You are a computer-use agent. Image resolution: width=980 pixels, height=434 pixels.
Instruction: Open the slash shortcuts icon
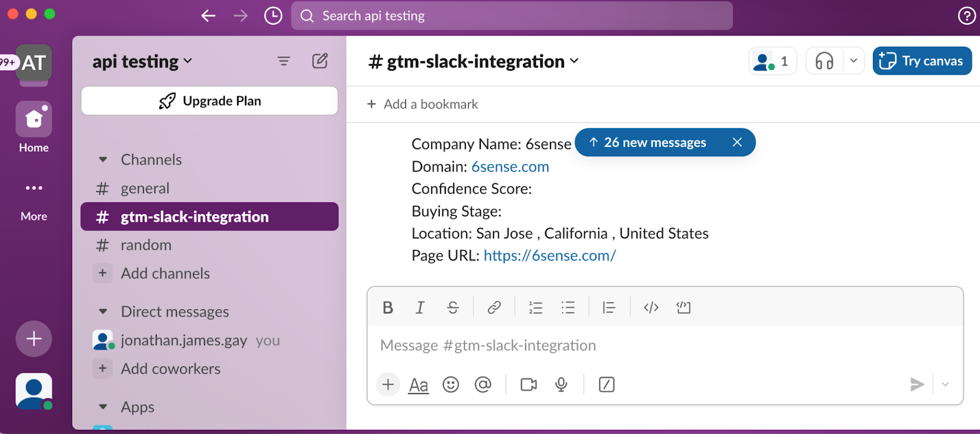(x=606, y=384)
